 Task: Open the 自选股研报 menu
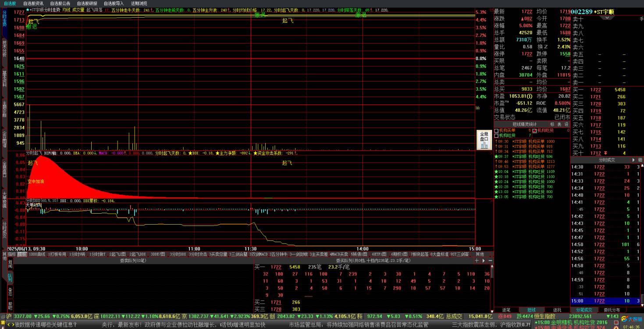[x=87, y=3]
